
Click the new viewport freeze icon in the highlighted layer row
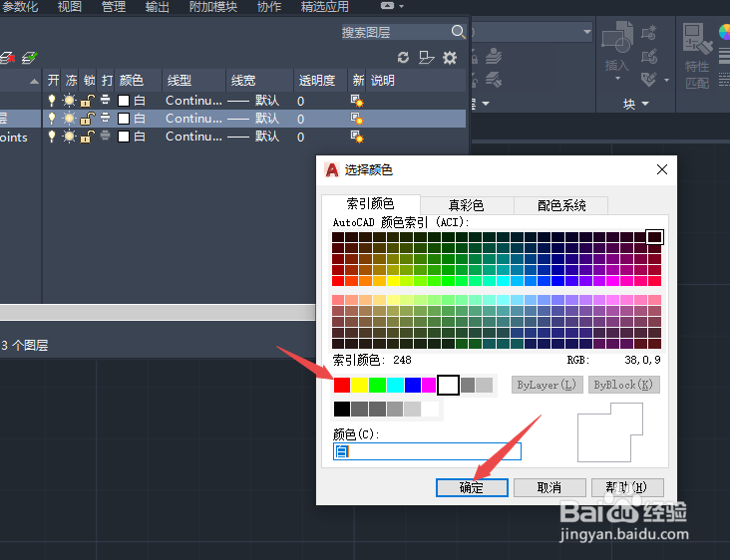pyautogui.click(x=357, y=119)
